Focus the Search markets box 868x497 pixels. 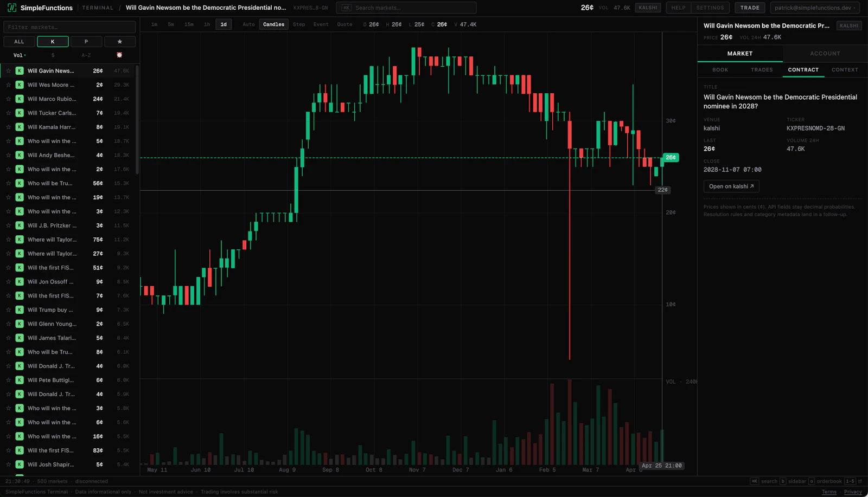pos(406,8)
